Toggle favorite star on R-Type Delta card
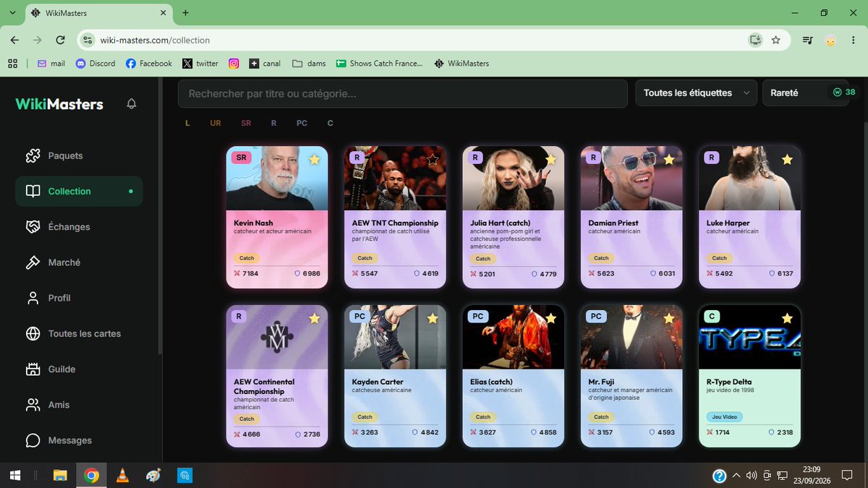The image size is (868, 488). tap(787, 318)
